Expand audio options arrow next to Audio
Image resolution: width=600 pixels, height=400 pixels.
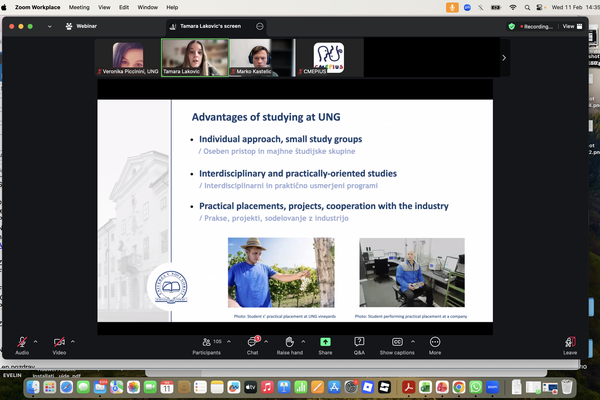click(36, 341)
